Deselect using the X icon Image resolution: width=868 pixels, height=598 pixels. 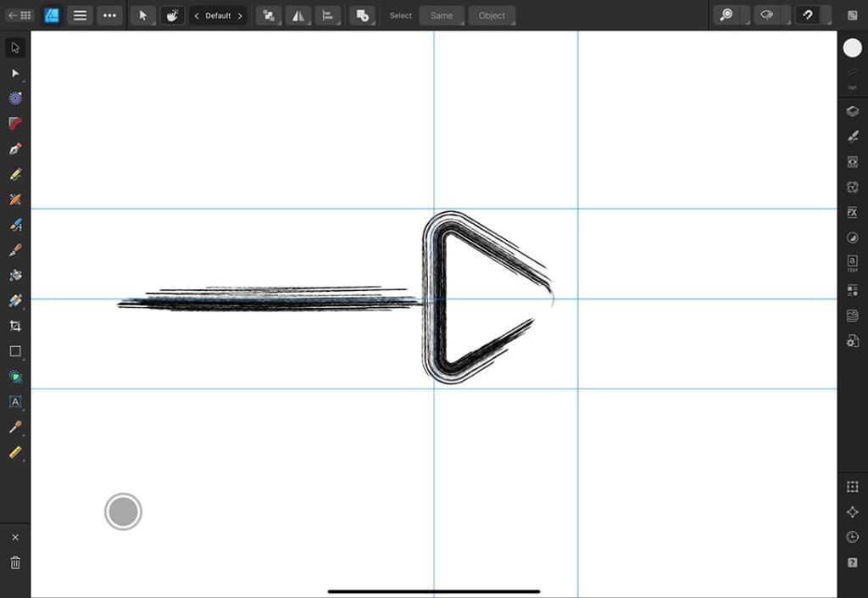(x=15, y=537)
